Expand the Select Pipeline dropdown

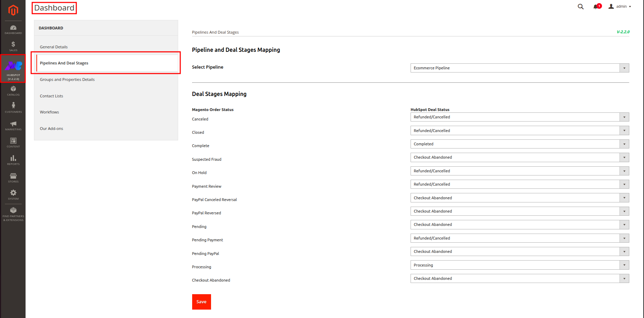click(x=519, y=68)
